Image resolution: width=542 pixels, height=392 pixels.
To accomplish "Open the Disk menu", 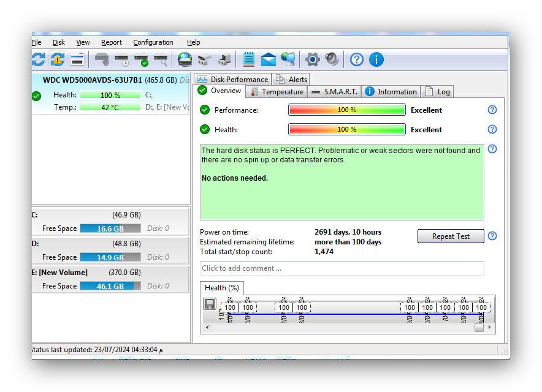I will coord(59,42).
